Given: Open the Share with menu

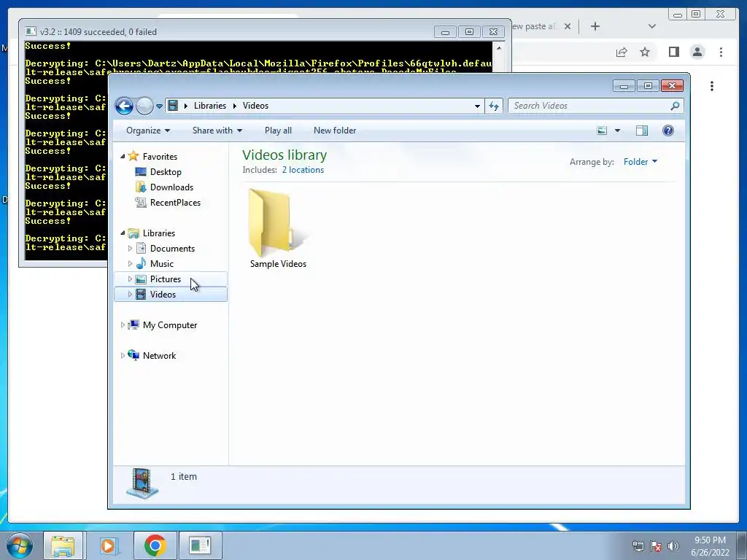Looking at the screenshot, I should [217, 131].
